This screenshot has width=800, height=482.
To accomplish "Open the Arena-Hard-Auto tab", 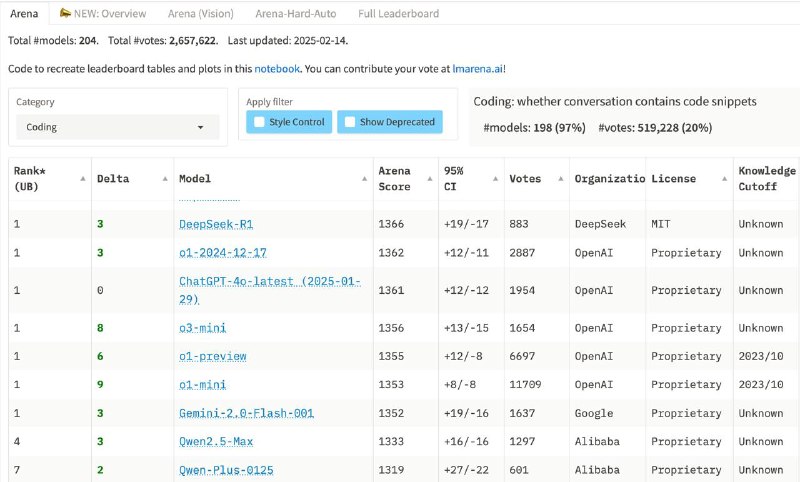I will pos(295,14).
